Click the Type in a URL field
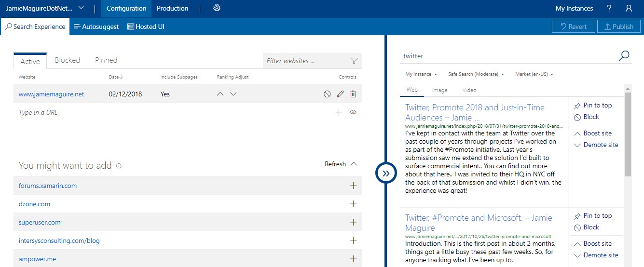Viewport: 644px width, 267px height. pos(174,112)
